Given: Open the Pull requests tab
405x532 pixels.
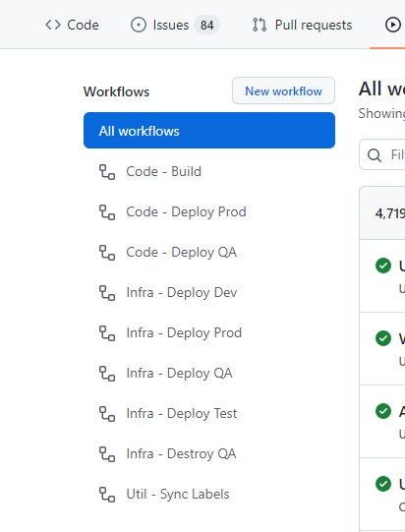Looking at the screenshot, I should tap(302, 25).
